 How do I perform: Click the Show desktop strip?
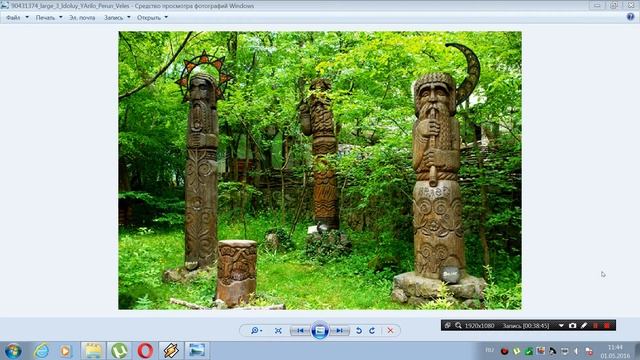(637, 351)
